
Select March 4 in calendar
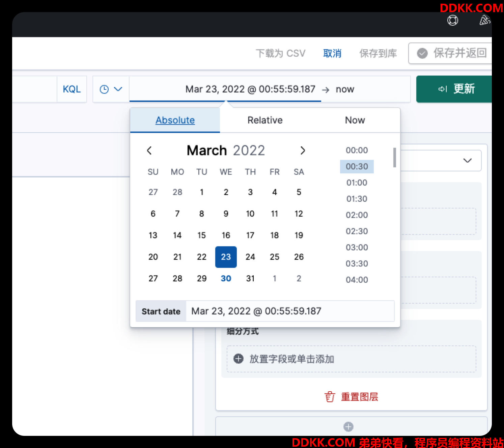click(x=275, y=192)
